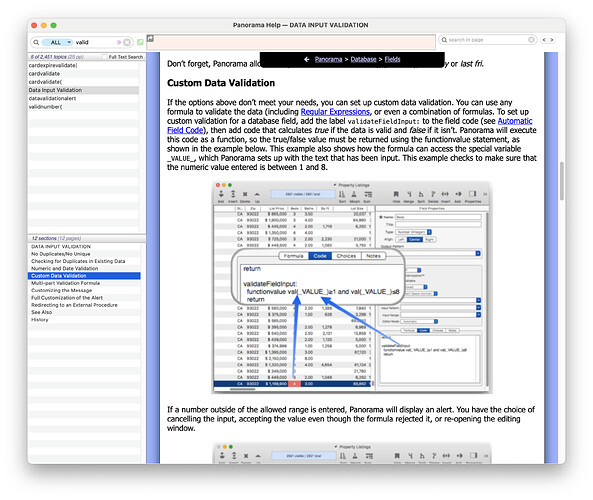Follow the Automatic Field Code link
This screenshot has height=500, width=593.
[515, 121]
